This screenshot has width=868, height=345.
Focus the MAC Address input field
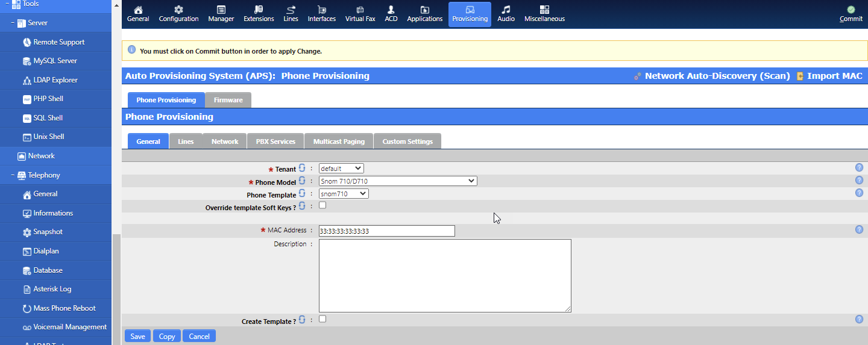386,231
